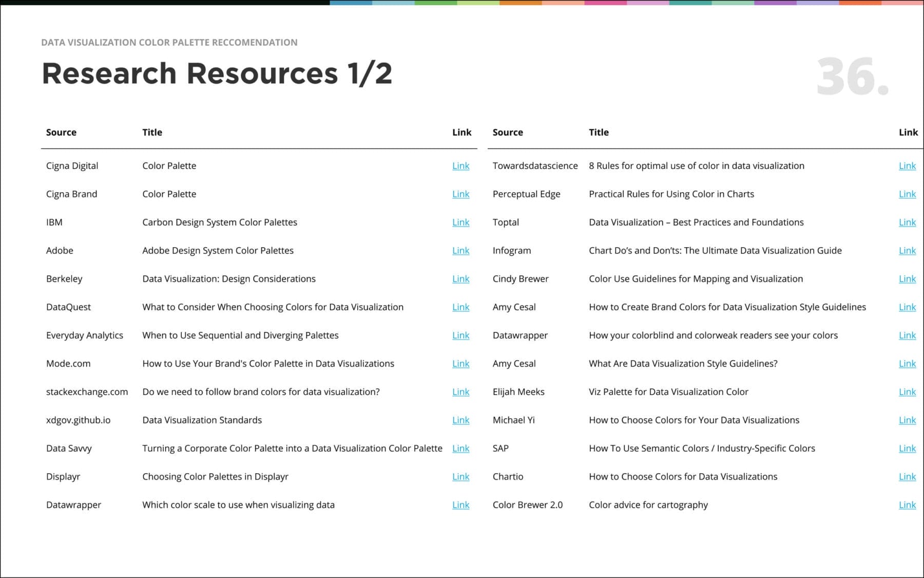The image size is (924, 578).
Task: Select the 'Elijah Meeks' source cell
Action: [518, 392]
